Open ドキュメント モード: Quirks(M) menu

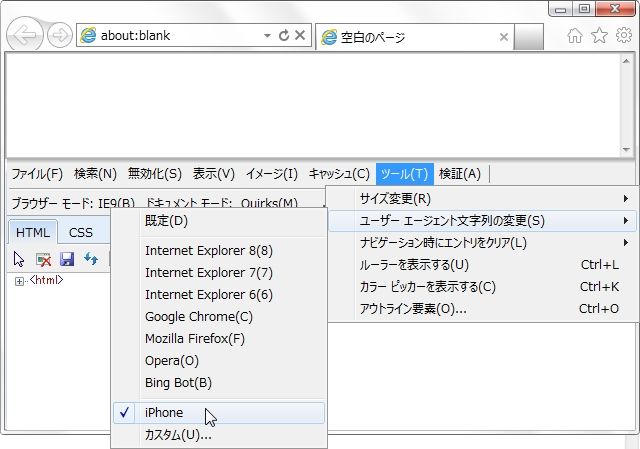click(x=221, y=203)
